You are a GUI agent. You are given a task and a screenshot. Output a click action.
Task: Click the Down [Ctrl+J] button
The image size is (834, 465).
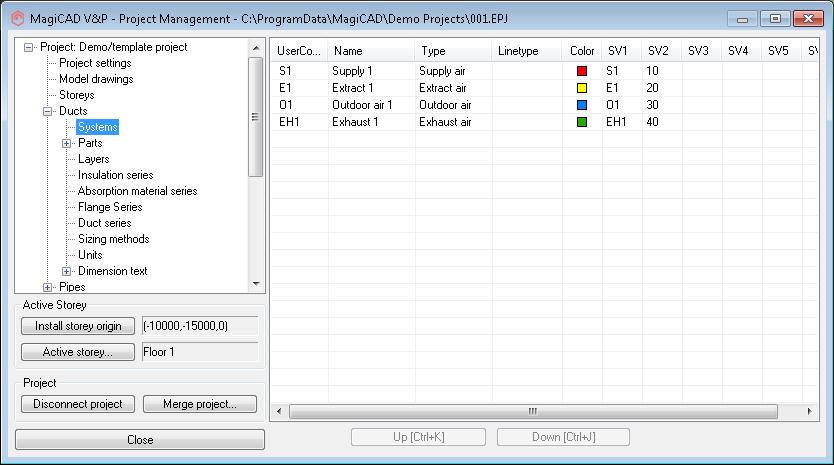point(563,437)
